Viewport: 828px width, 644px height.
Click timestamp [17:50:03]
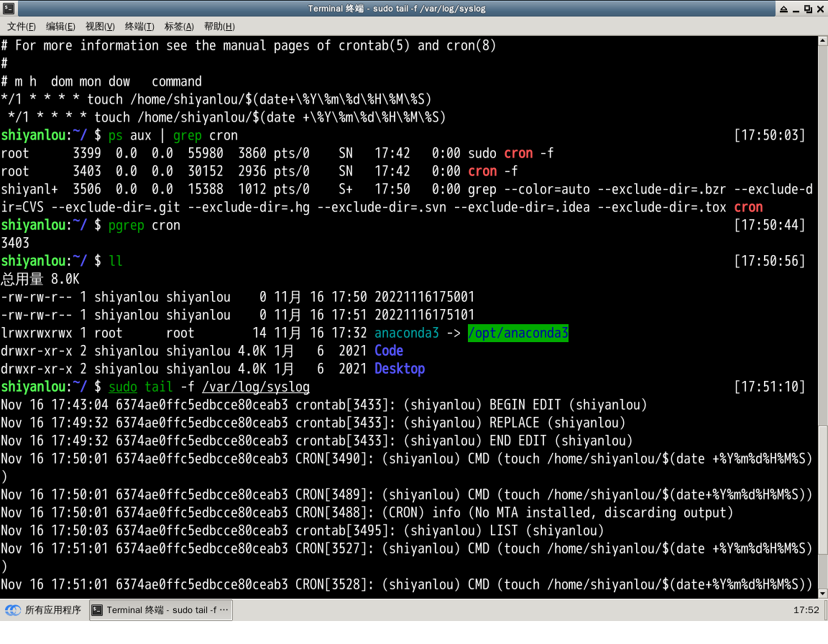click(x=769, y=136)
